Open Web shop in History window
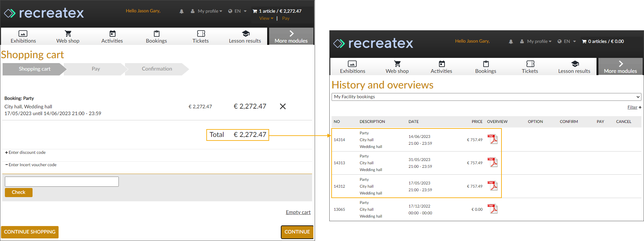Screen dimensions: 644x241 [x=397, y=67]
